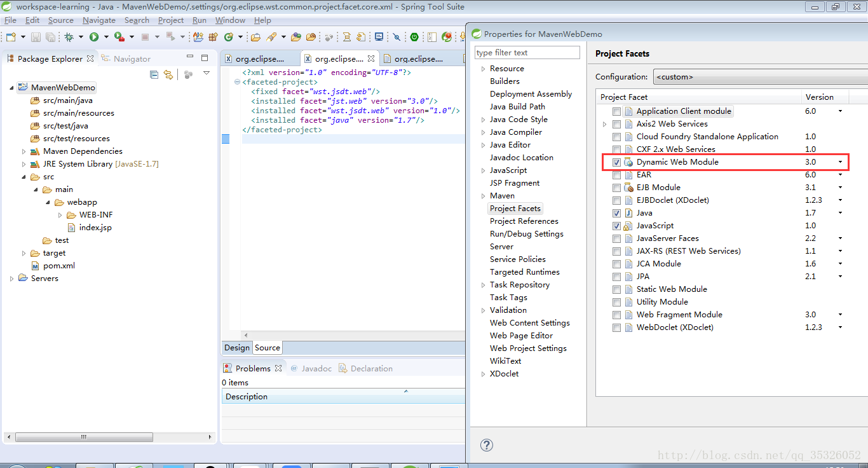Click the monitor icon in main toolbar

click(379, 37)
